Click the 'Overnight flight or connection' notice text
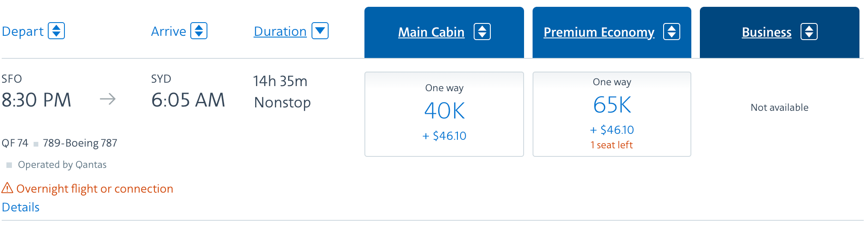 point(95,189)
